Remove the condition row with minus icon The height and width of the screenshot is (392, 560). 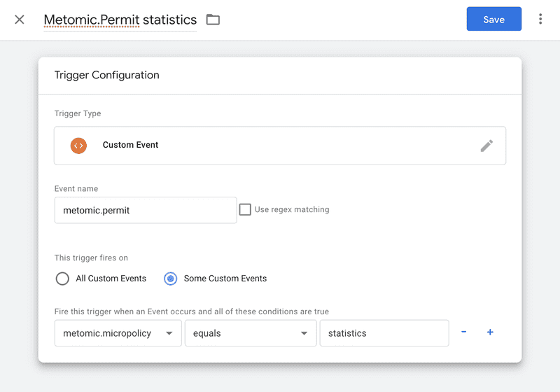pyautogui.click(x=463, y=332)
